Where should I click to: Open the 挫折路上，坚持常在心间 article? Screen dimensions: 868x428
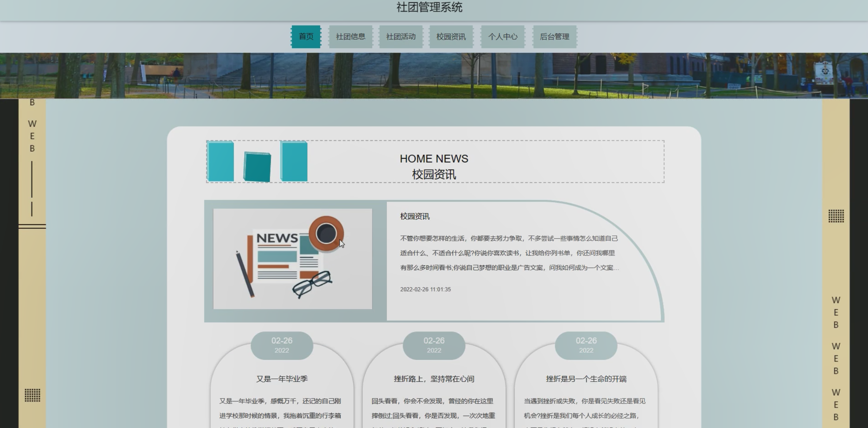click(x=434, y=379)
